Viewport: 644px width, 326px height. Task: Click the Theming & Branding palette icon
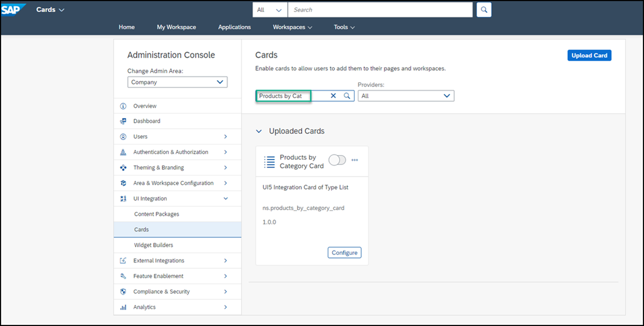(x=123, y=168)
